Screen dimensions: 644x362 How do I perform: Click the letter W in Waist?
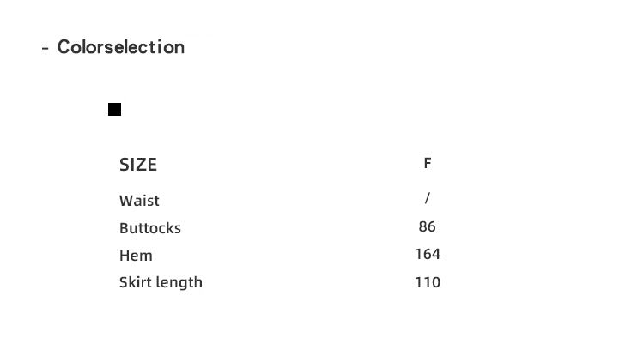point(126,201)
